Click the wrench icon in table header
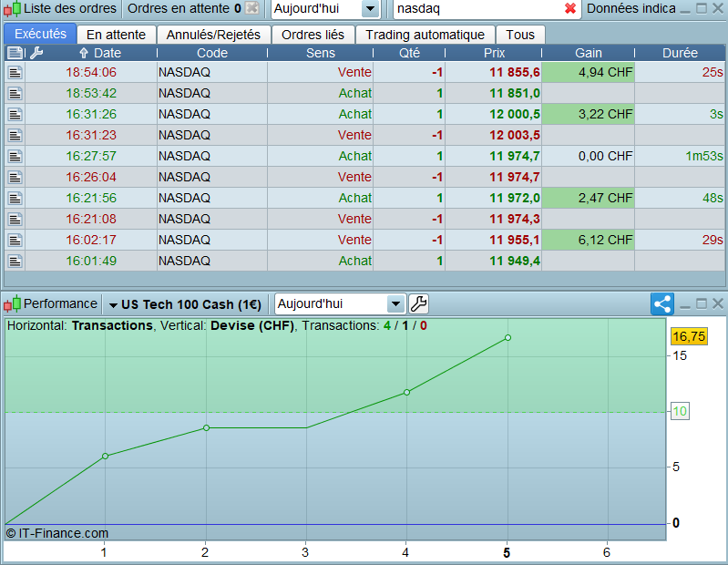 (36, 53)
